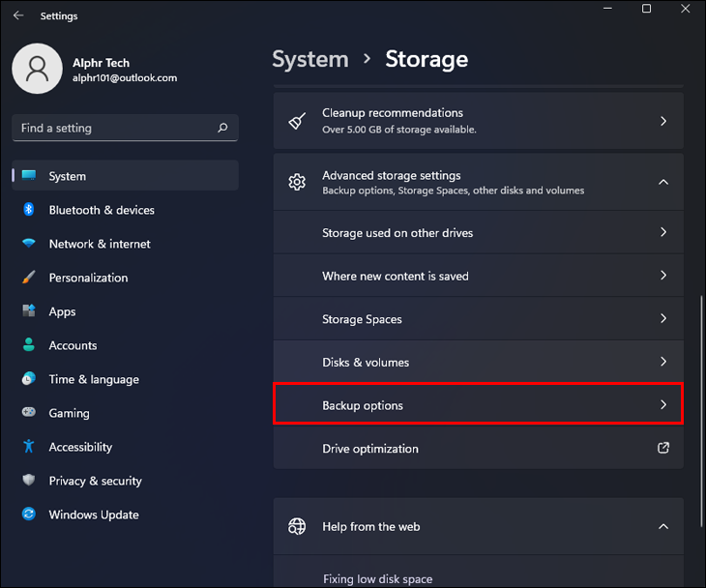
Task: Click Fixing low disk space link
Action: pyautogui.click(x=377, y=579)
